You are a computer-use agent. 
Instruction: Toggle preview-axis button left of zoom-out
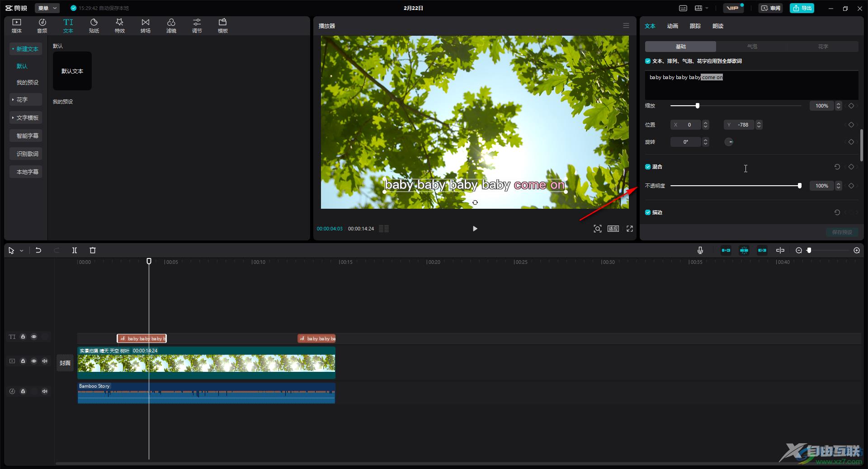(x=780, y=250)
